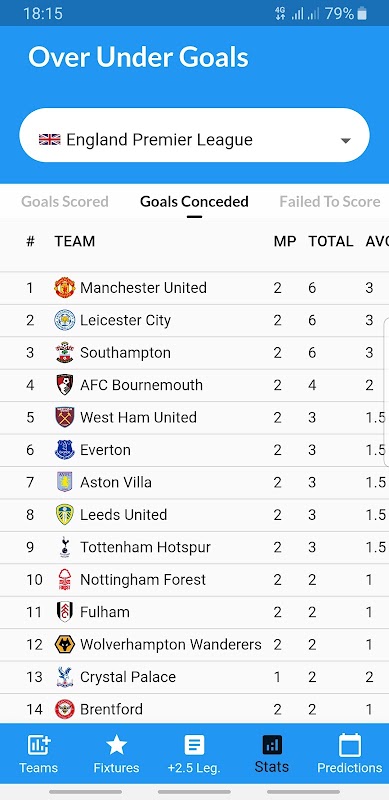Expand the league selector dropdown arrow

tap(346, 140)
